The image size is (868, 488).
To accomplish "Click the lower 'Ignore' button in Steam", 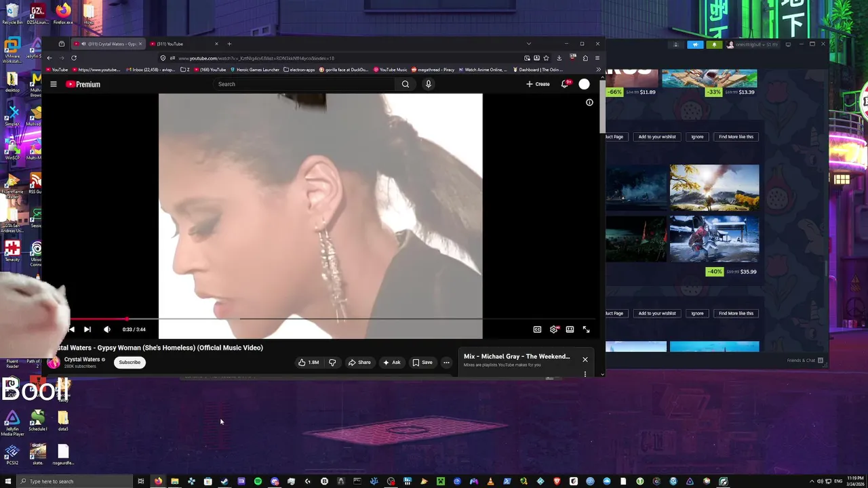I will pos(697,314).
